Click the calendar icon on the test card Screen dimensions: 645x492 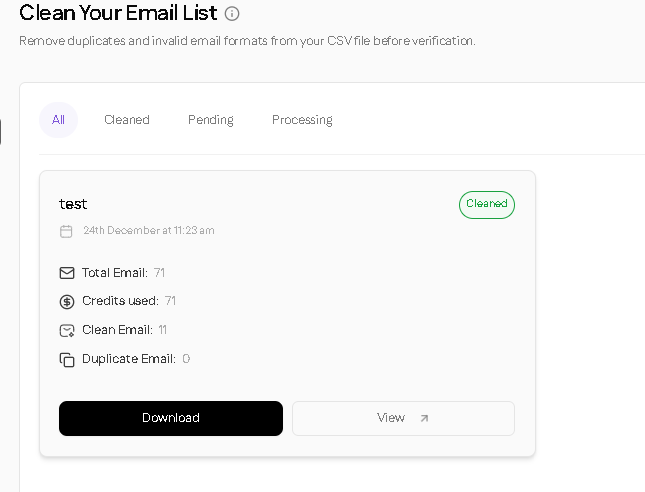click(67, 231)
